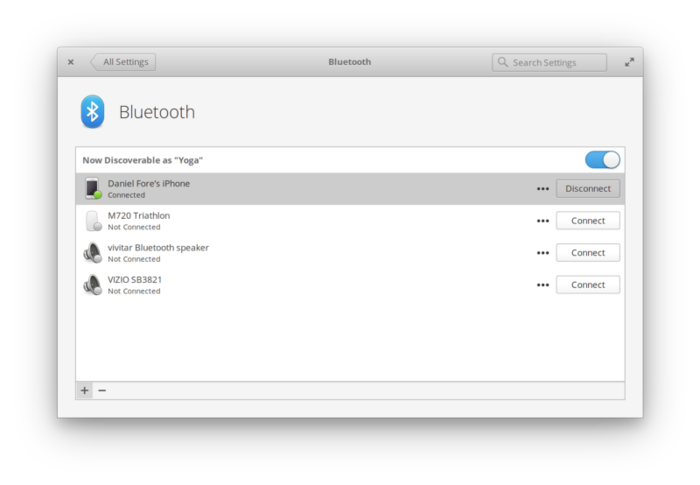The image size is (700, 485).
Task: Click the 'Now Discoverable as "Yoga"' text
Action: tap(143, 160)
